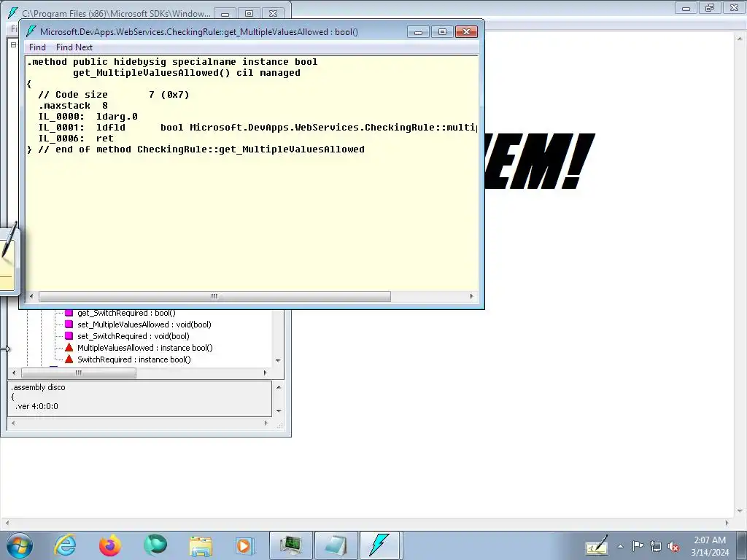This screenshot has height=560, width=747.
Task: Open Windows Media Player from the taskbar
Action: (245, 545)
